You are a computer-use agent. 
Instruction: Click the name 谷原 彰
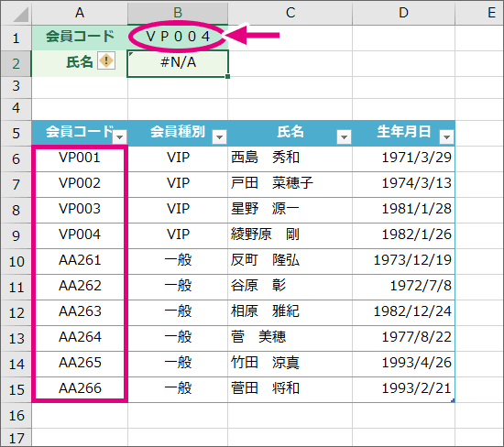[258, 286]
